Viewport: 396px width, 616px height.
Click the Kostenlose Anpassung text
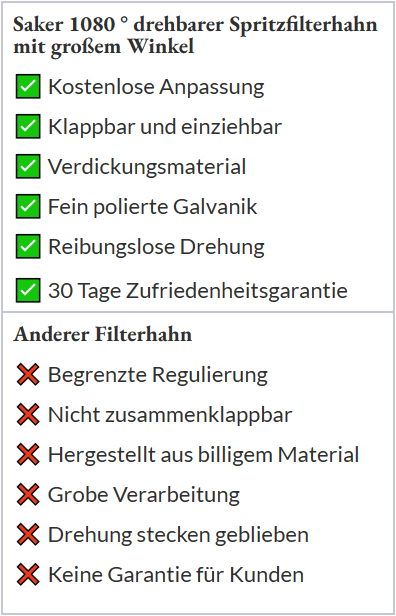point(156,87)
